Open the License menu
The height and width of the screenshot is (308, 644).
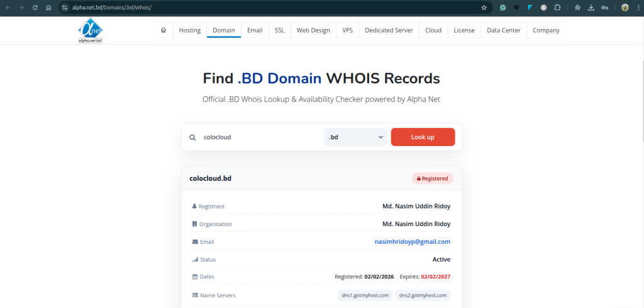click(464, 30)
